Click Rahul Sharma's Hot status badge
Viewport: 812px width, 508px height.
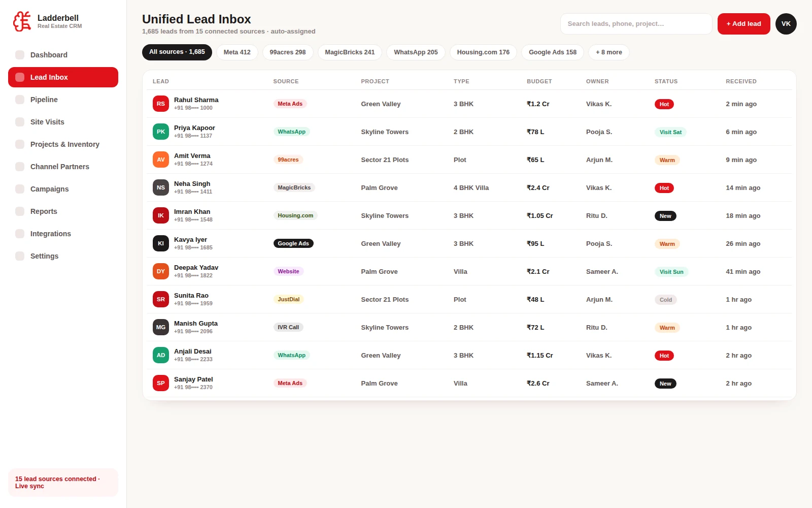click(664, 104)
